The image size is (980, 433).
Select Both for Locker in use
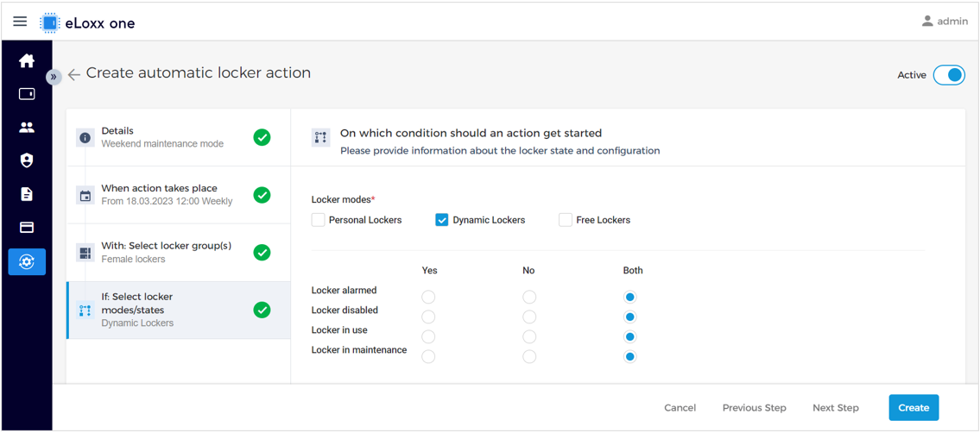(630, 337)
